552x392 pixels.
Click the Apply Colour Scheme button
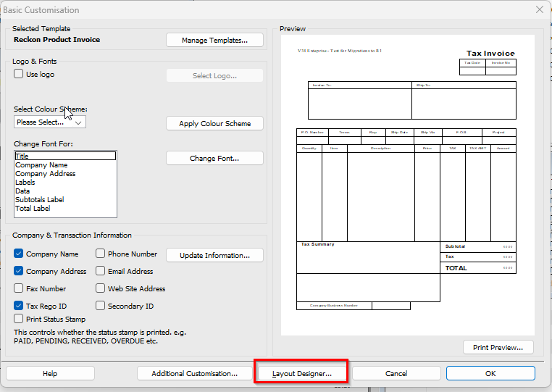(214, 124)
